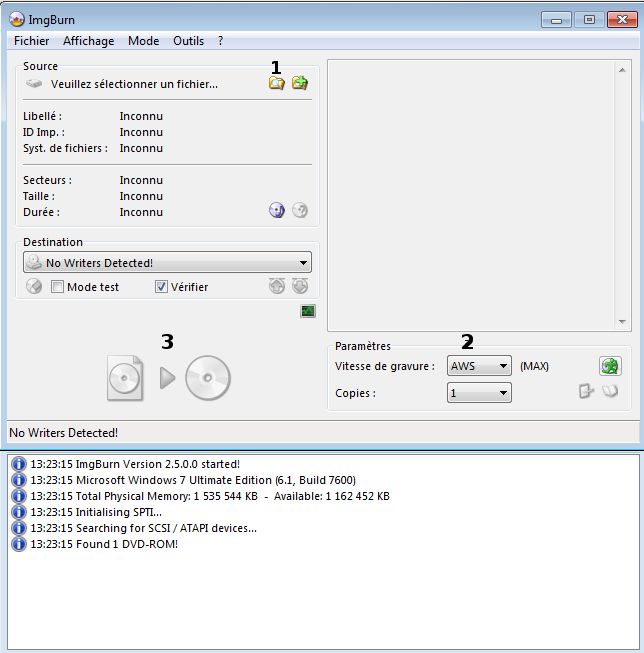Select log line 'Total Physical Memory'
Viewport: 644px width, 653px height.
tap(210, 496)
